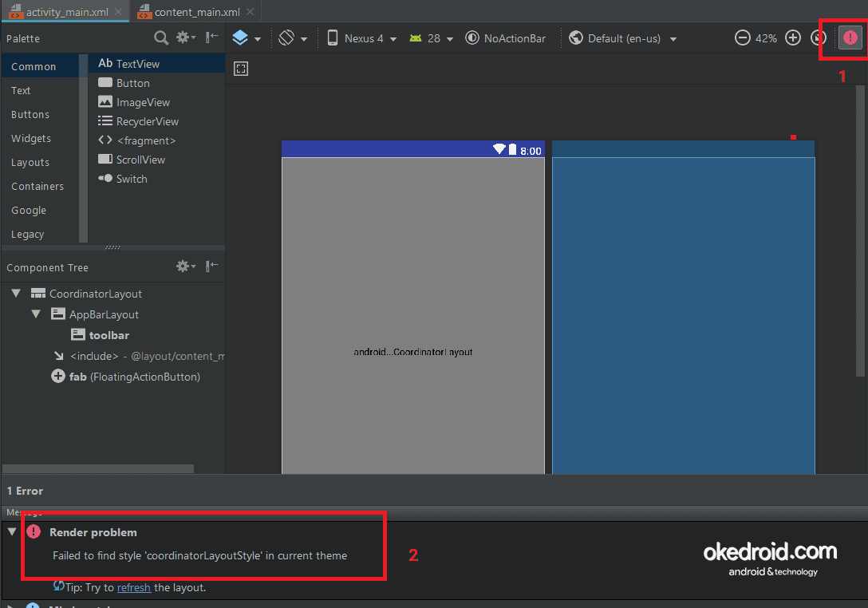
Task: Select fab (FloatingActionButton) in tree
Action: pyautogui.click(x=126, y=377)
